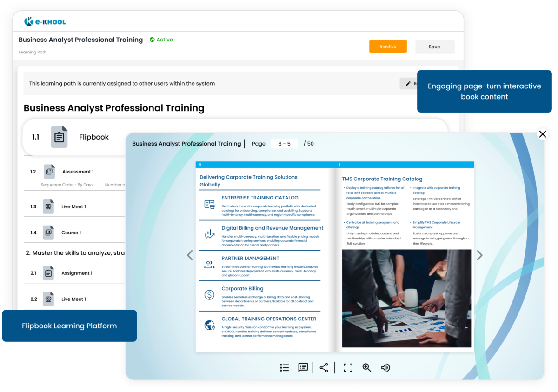
Task: Toggle the flipbook sound speaker icon
Action: (x=385, y=368)
